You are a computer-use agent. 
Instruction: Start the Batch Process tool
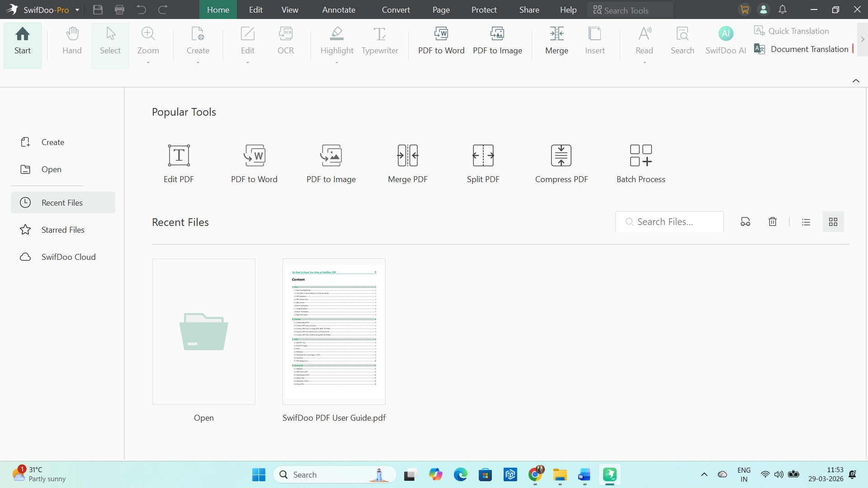pyautogui.click(x=641, y=163)
